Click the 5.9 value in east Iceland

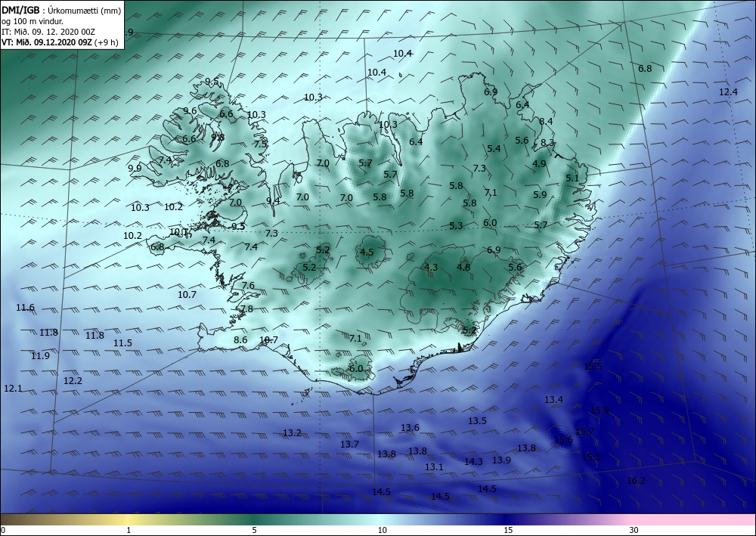pyautogui.click(x=540, y=194)
